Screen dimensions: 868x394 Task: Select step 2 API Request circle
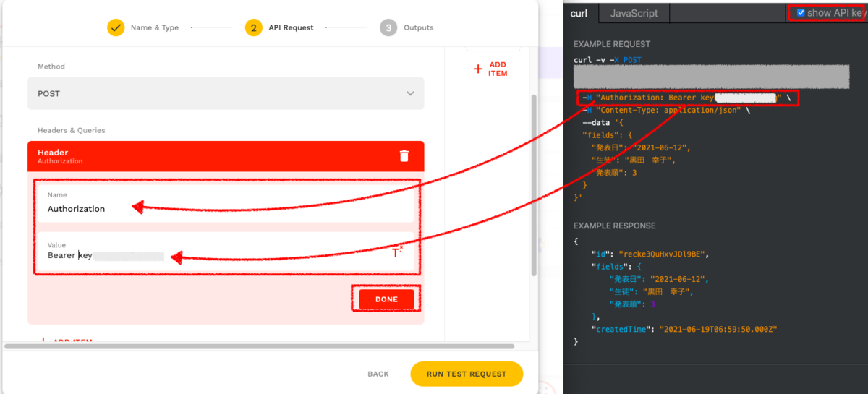point(253,27)
